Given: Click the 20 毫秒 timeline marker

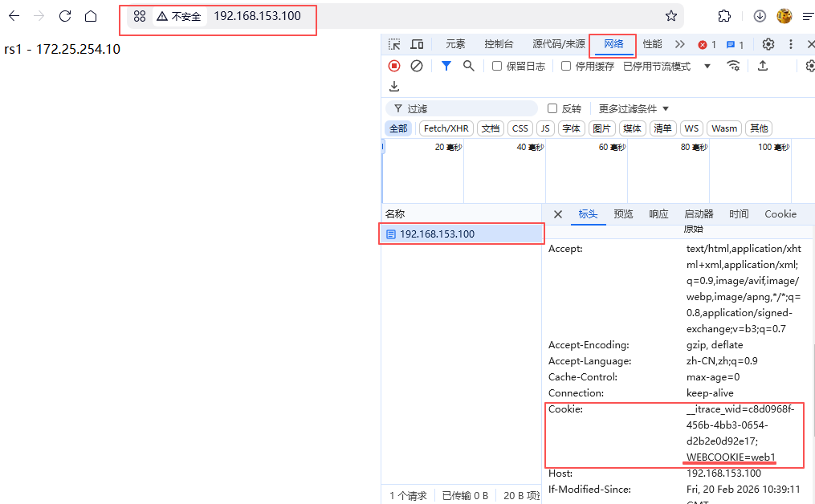Looking at the screenshot, I should point(448,148).
